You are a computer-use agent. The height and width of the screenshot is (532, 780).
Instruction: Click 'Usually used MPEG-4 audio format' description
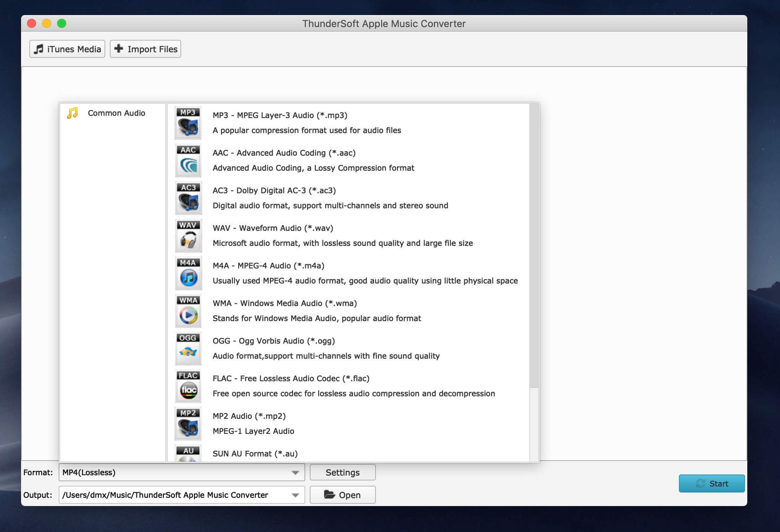[x=365, y=280]
